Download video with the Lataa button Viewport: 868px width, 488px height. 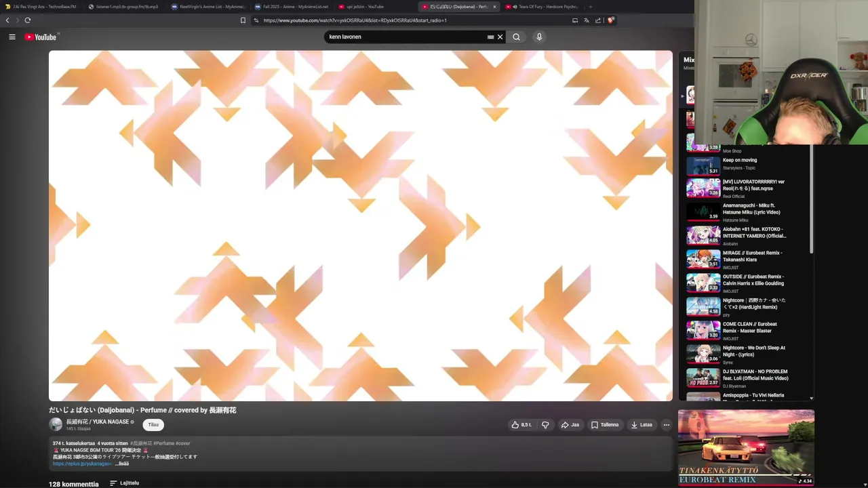coord(642,425)
